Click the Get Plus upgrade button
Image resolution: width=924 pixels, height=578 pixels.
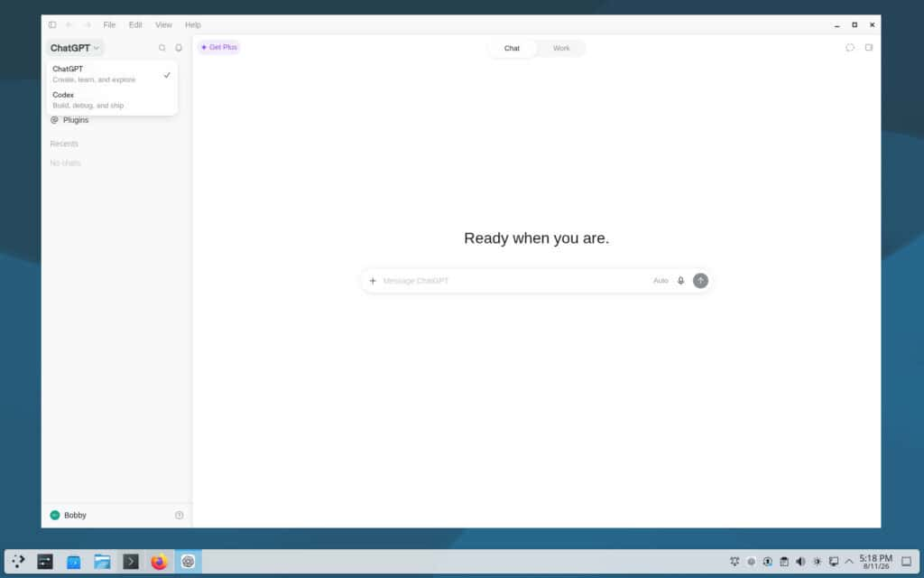pos(219,47)
